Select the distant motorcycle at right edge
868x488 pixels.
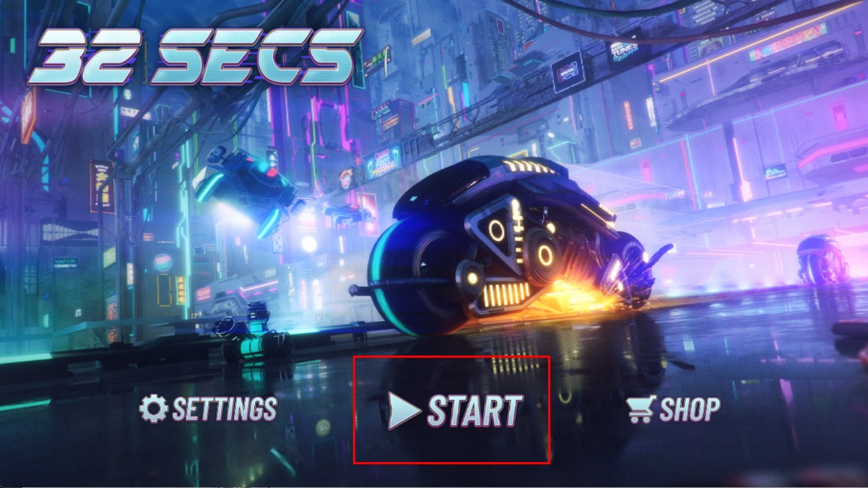821,261
